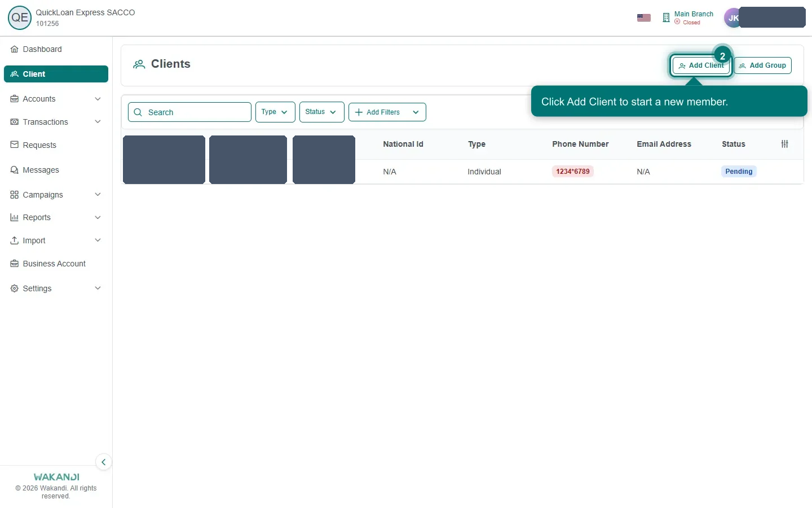Click the Settings gear icon

[15, 288]
